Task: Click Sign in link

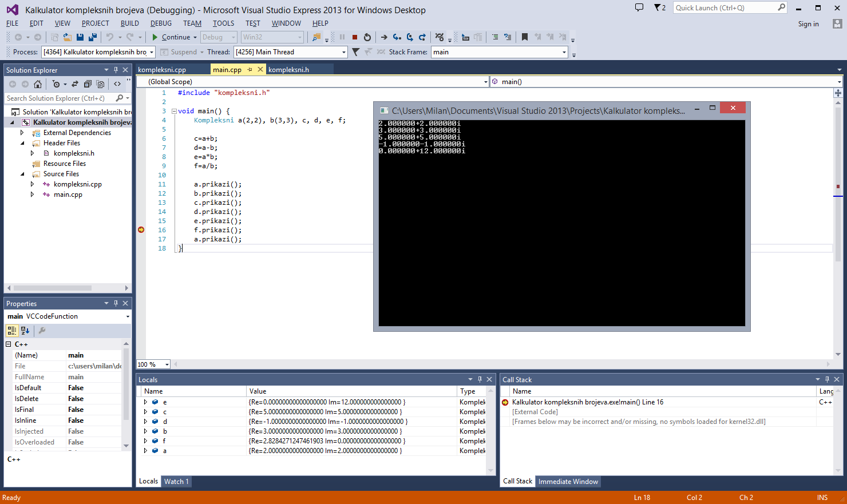Action: pos(808,24)
